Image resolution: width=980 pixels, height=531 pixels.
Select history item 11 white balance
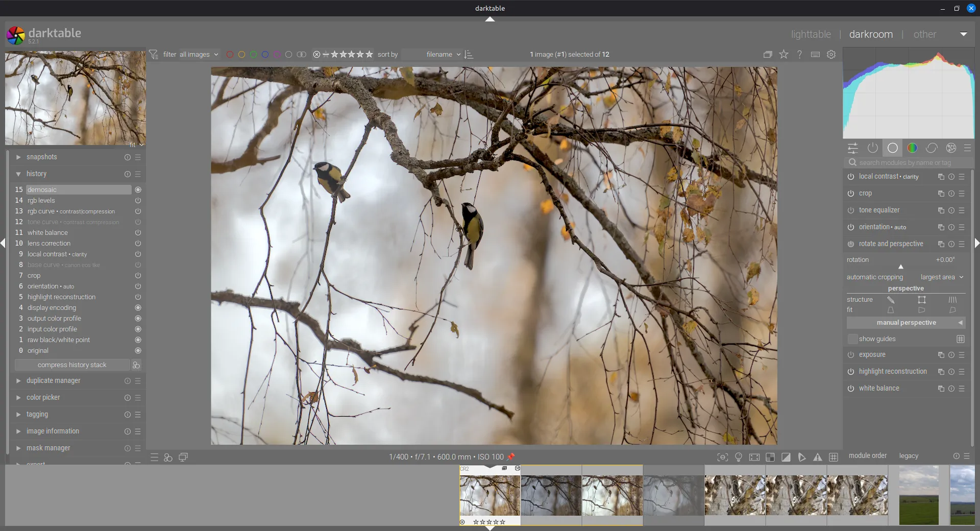click(47, 233)
